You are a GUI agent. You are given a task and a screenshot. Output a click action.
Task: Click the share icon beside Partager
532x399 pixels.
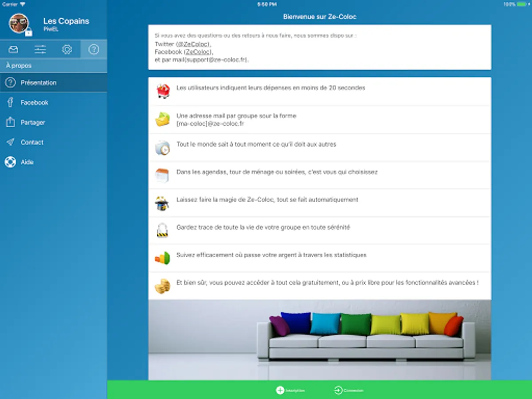[10, 122]
